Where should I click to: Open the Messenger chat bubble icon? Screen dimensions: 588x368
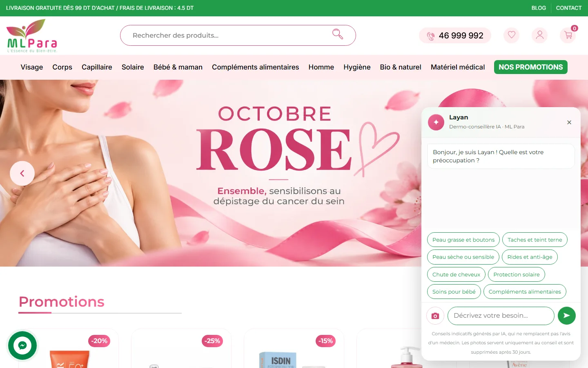coord(22,346)
